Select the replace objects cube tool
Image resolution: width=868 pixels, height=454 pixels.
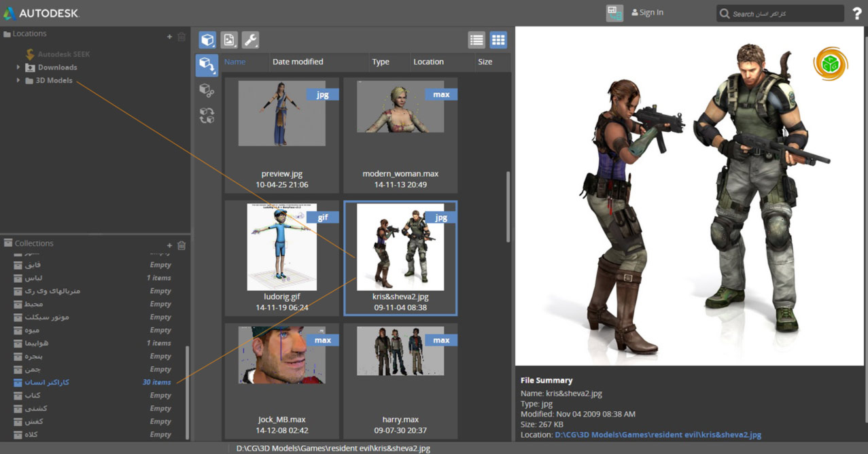(207, 116)
